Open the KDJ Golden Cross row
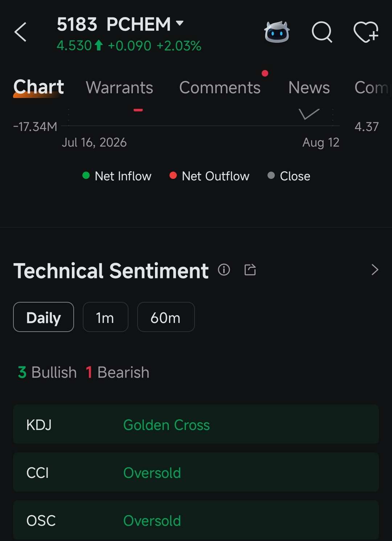Image resolution: width=392 pixels, height=541 pixels. [x=196, y=424]
